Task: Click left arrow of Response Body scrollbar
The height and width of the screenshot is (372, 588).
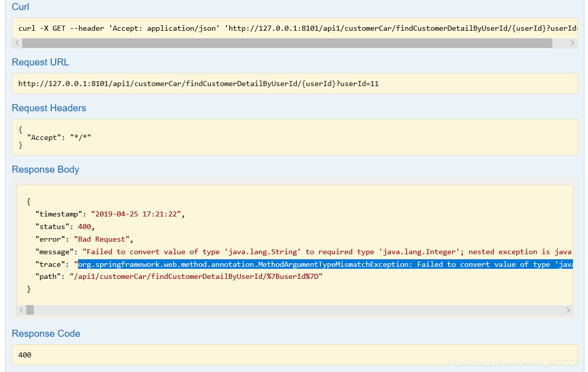Action: (21, 310)
